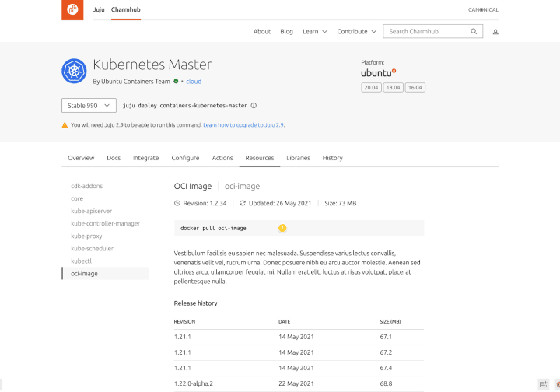This screenshot has height=392, width=560.
Task: Go to the Actions tab
Action: tap(222, 158)
